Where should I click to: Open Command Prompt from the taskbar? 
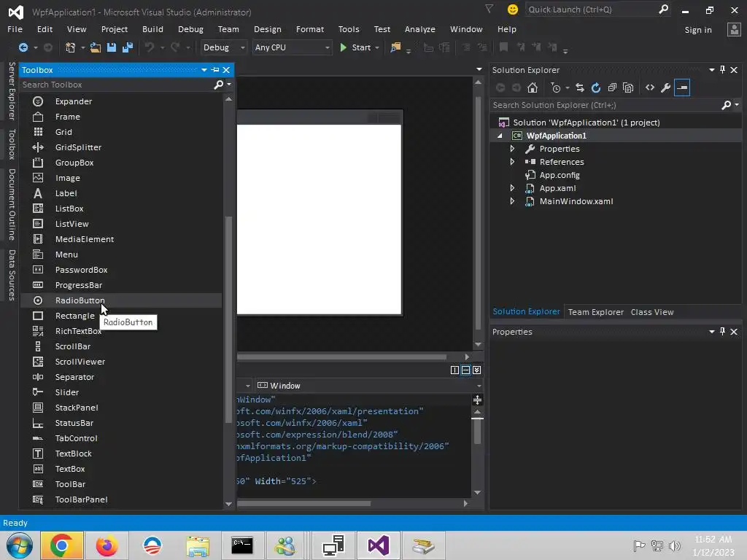242,545
